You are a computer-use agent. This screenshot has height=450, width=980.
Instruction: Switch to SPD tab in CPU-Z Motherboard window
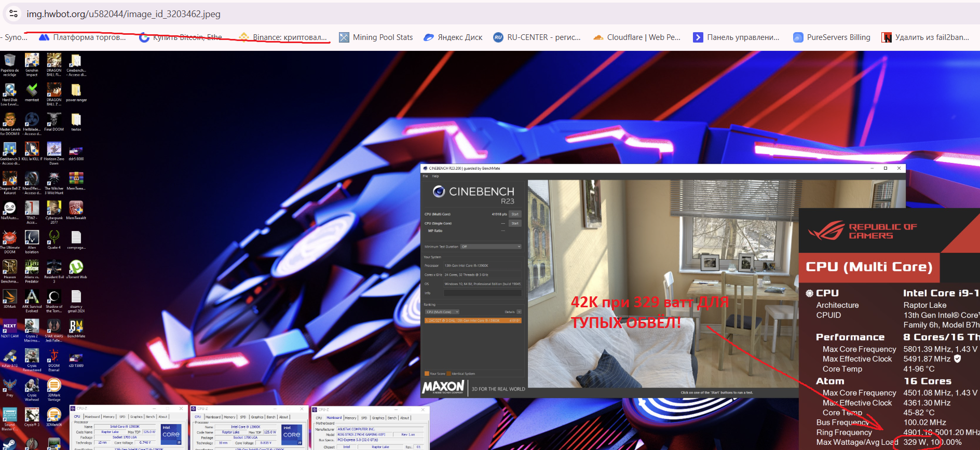(x=364, y=418)
